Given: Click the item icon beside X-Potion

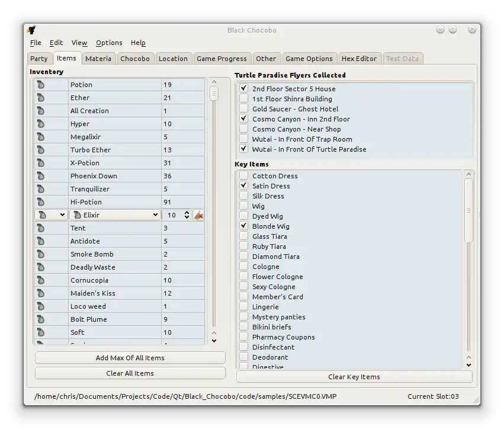Looking at the screenshot, I should pyautogui.click(x=40, y=163).
